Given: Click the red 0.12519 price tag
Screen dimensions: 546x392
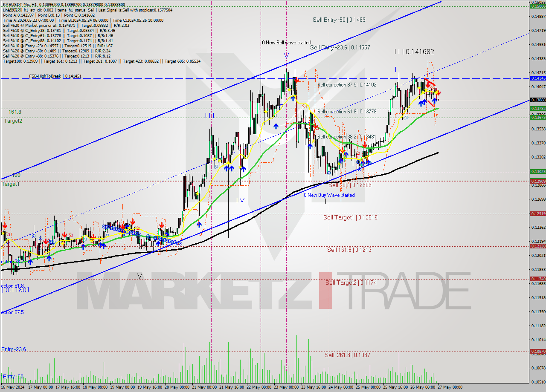Looking at the screenshot, I should pos(537,213).
